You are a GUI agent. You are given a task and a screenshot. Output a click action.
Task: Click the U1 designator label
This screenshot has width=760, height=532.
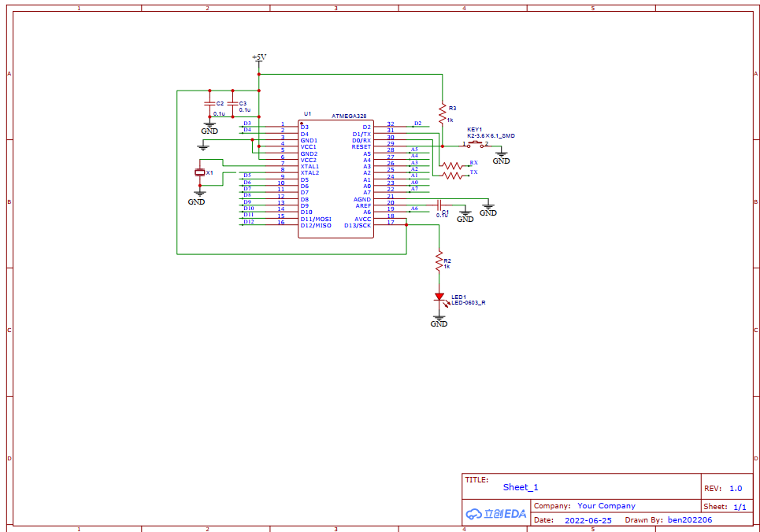pos(307,114)
